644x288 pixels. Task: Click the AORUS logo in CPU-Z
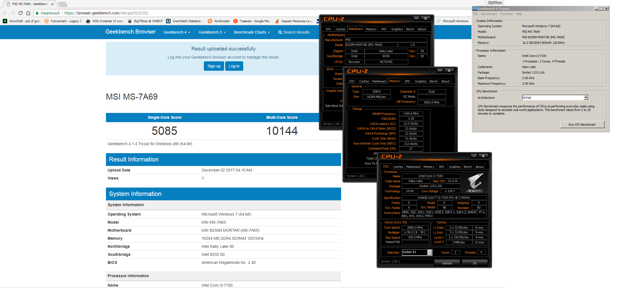click(x=475, y=183)
